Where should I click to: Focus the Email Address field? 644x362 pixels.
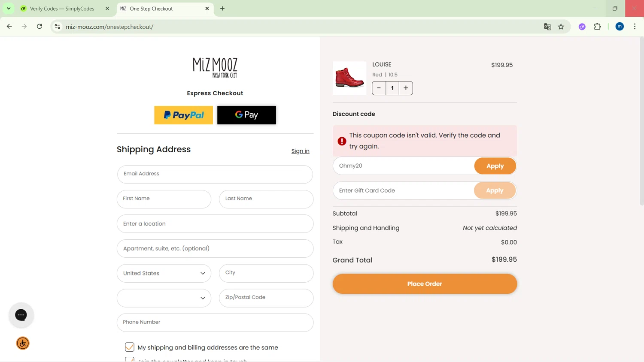click(215, 174)
